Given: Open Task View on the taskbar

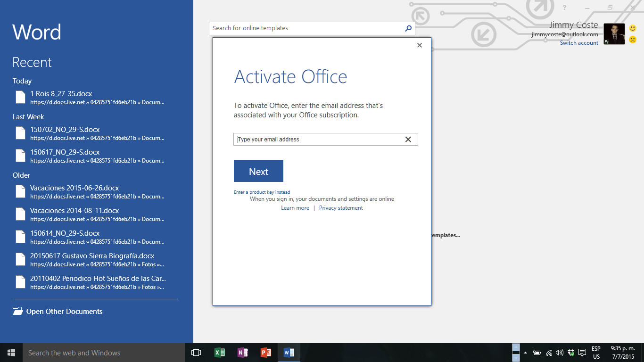Looking at the screenshot, I should click(x=196, y=353).
